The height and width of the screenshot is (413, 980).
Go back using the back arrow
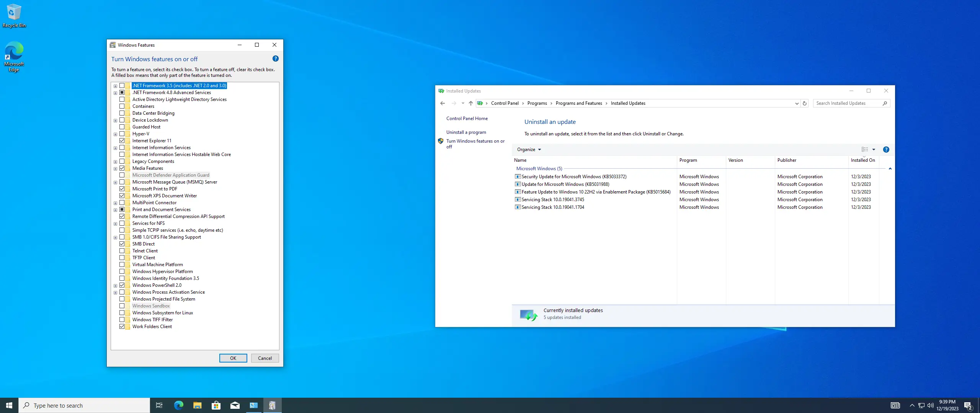point(443,103)
